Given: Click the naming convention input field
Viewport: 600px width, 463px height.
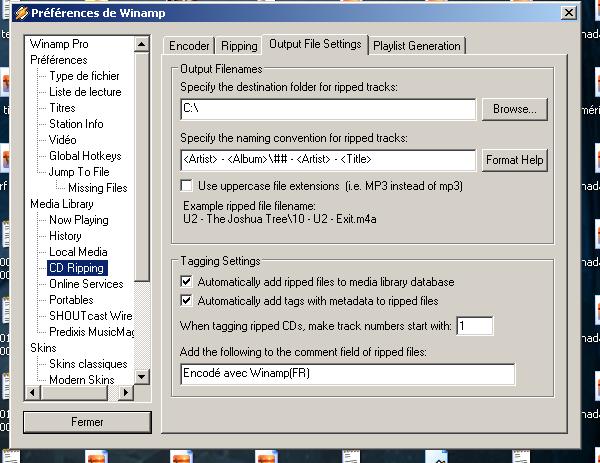Looking at the screenshot, I should [328, 160].
